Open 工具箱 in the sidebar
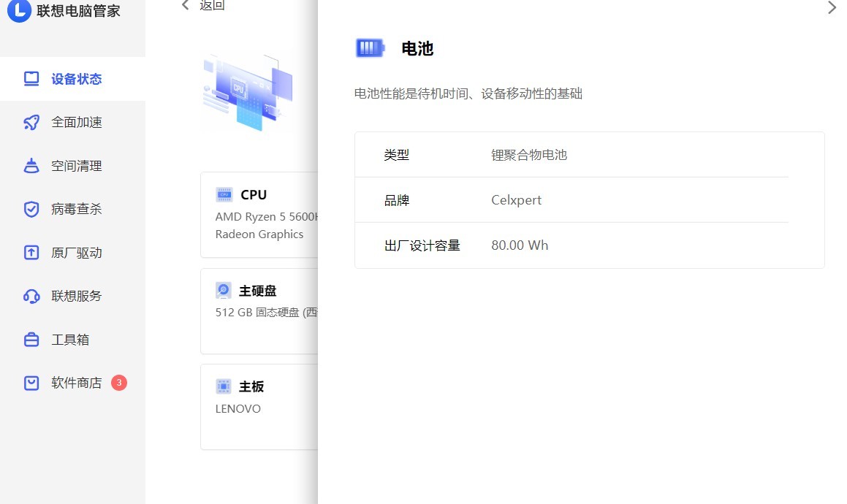 [x=72, y=339]
